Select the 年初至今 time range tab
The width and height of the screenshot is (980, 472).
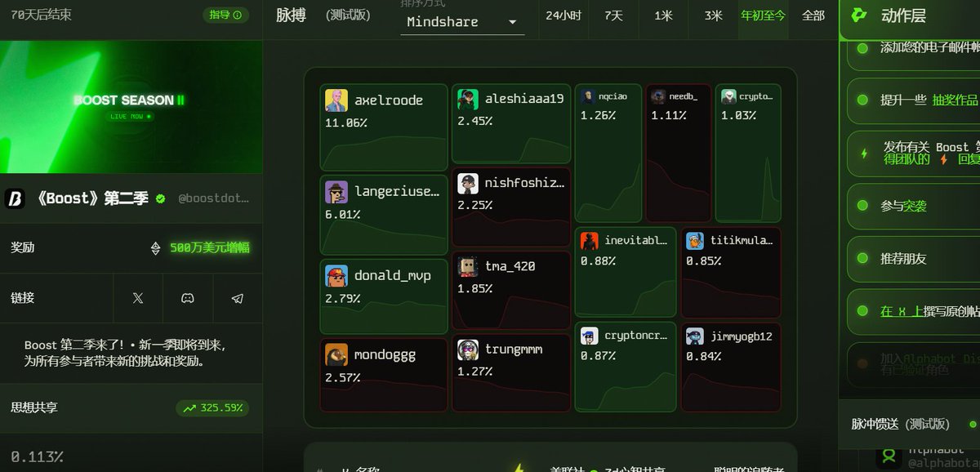763,16
